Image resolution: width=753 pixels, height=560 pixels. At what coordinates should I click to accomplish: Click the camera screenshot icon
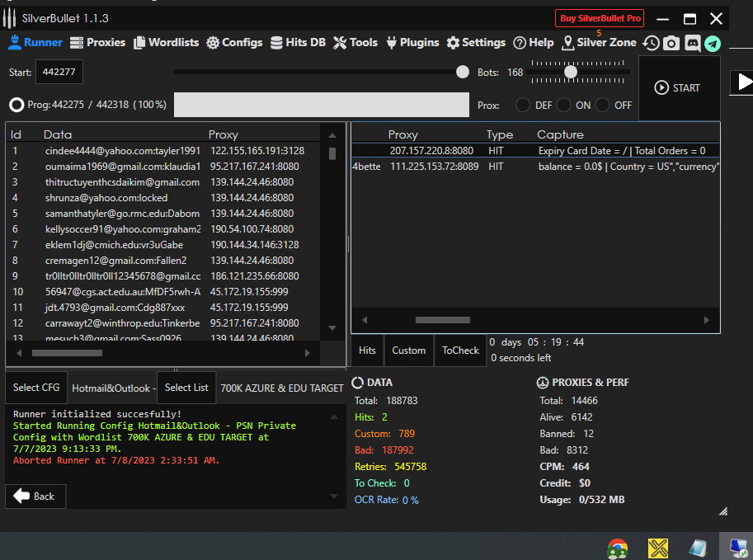point(671,44)
